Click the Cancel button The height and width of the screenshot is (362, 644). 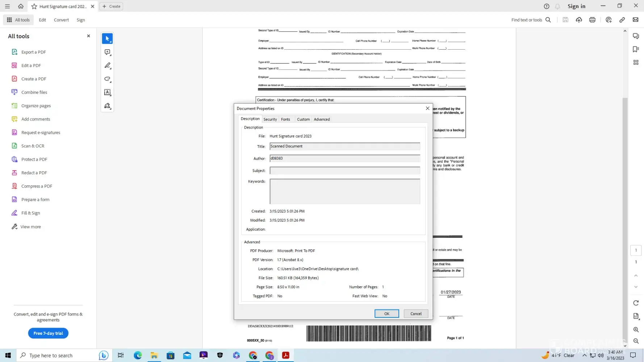point(415,313)
